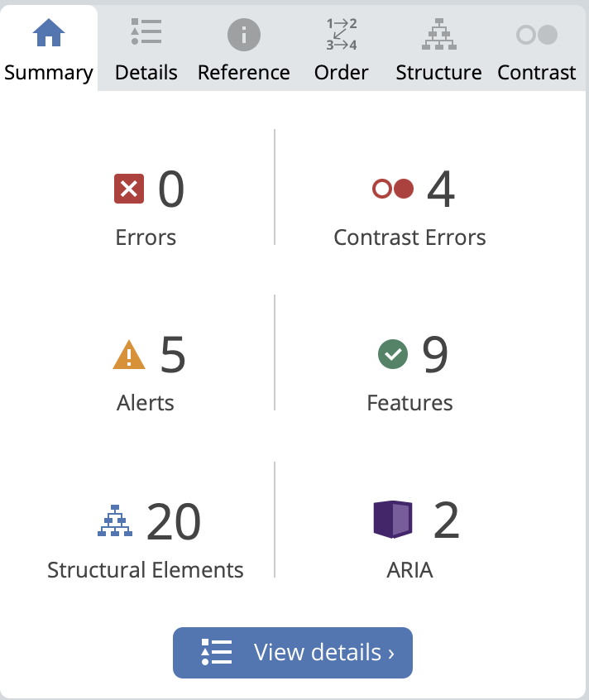Click the orange Alerts warning triangle
The image size is (589, 700).
(129, 355)
